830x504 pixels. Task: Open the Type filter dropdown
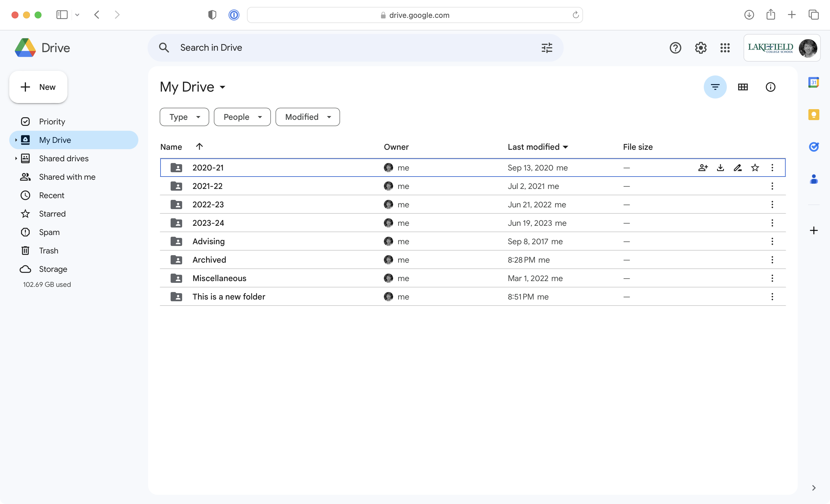coord(184,117)
